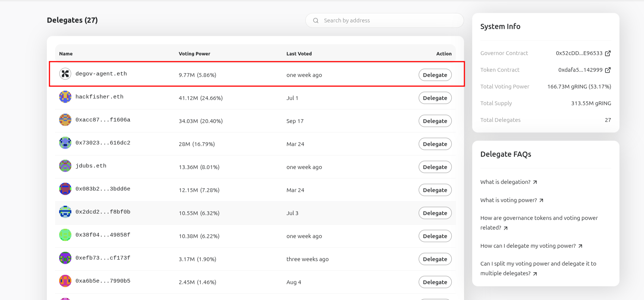Open 'What is voting power?' FAQ
This screenshot has height=300, width=644.
tap(512, 200)
